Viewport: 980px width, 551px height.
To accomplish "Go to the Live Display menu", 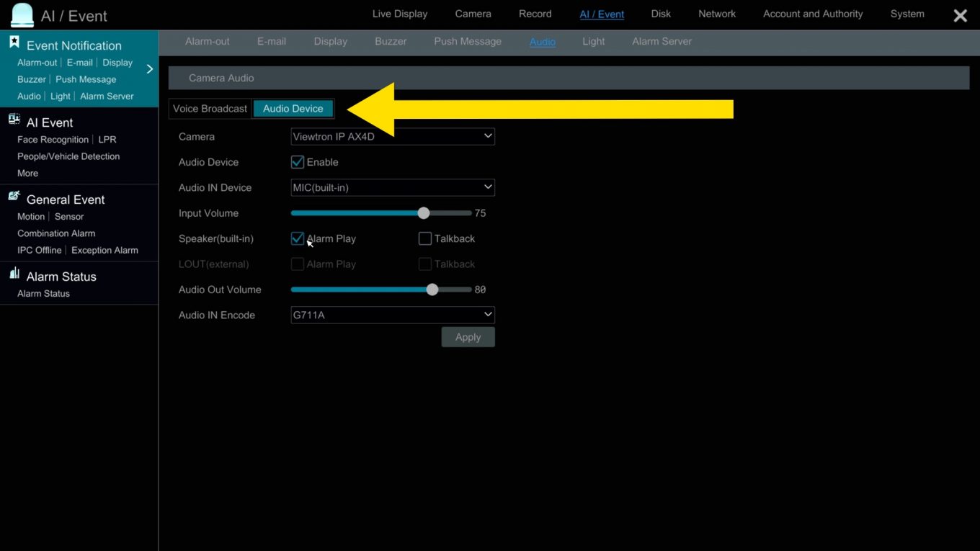I will (x=400, y=14).
